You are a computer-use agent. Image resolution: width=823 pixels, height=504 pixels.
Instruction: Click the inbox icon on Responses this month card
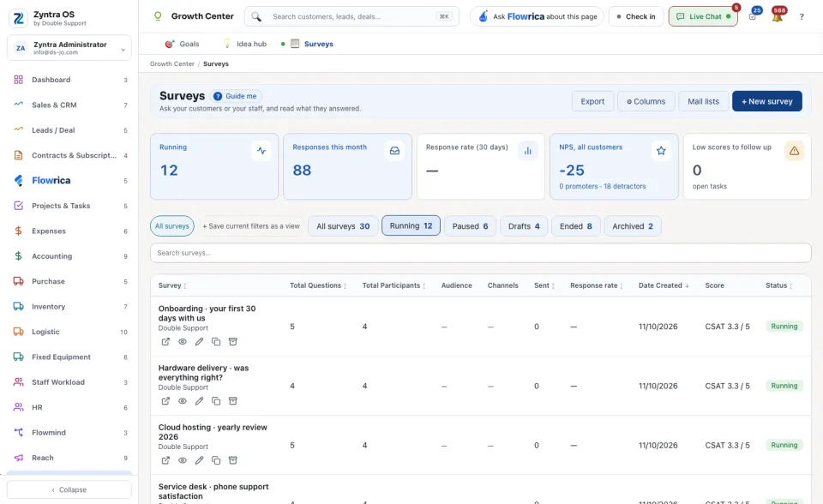coord(394,151)
